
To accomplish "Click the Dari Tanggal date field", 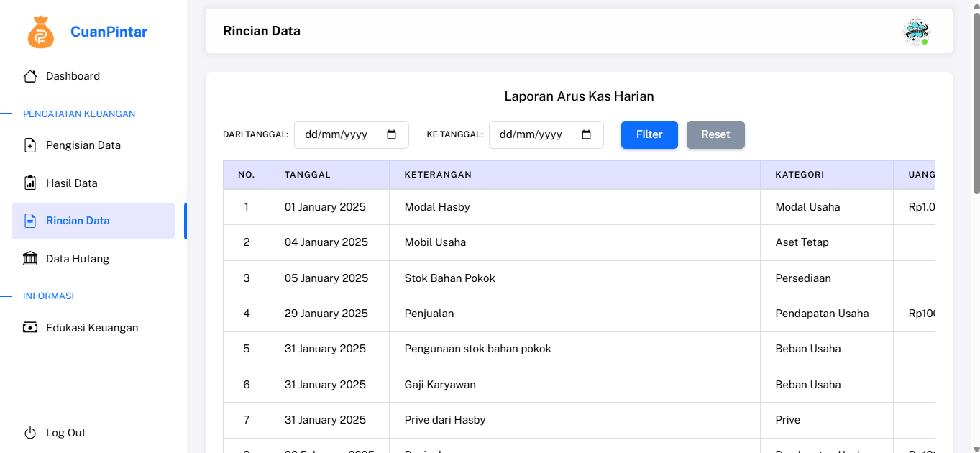I will 338,134.
